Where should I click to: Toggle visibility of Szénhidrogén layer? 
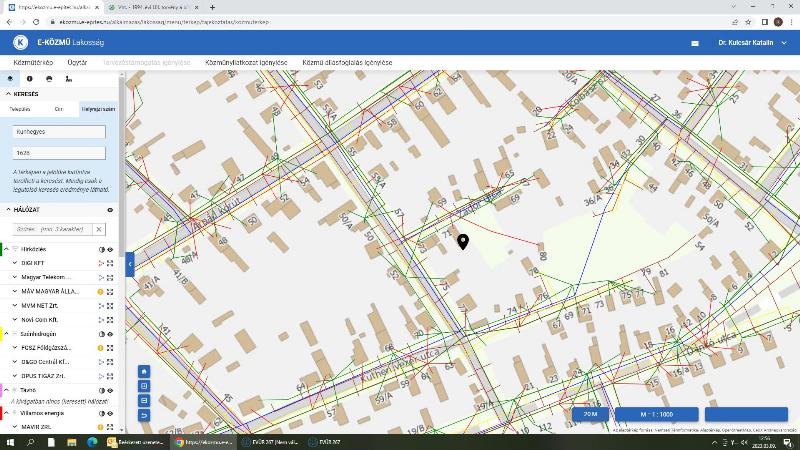coord(110,334)
